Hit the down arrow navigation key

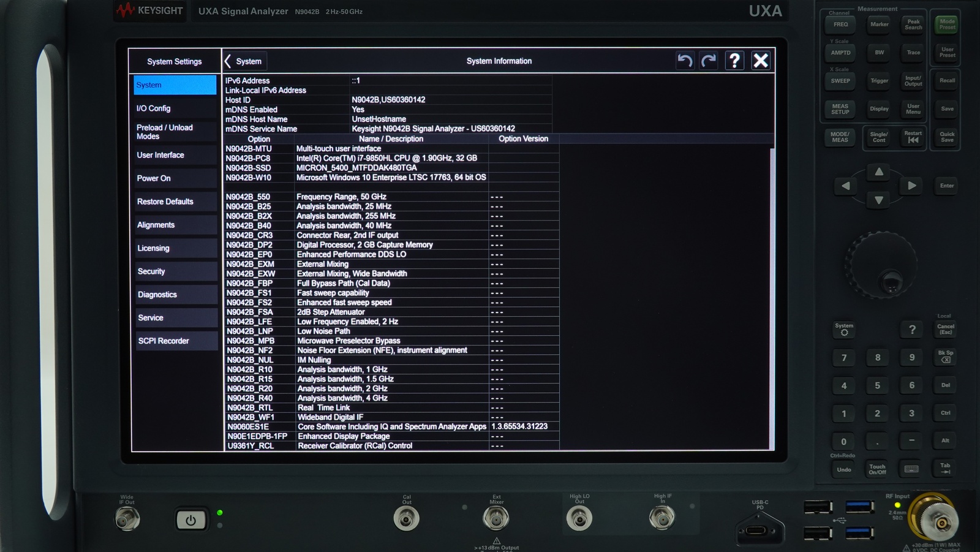click(x=879, y=200)
